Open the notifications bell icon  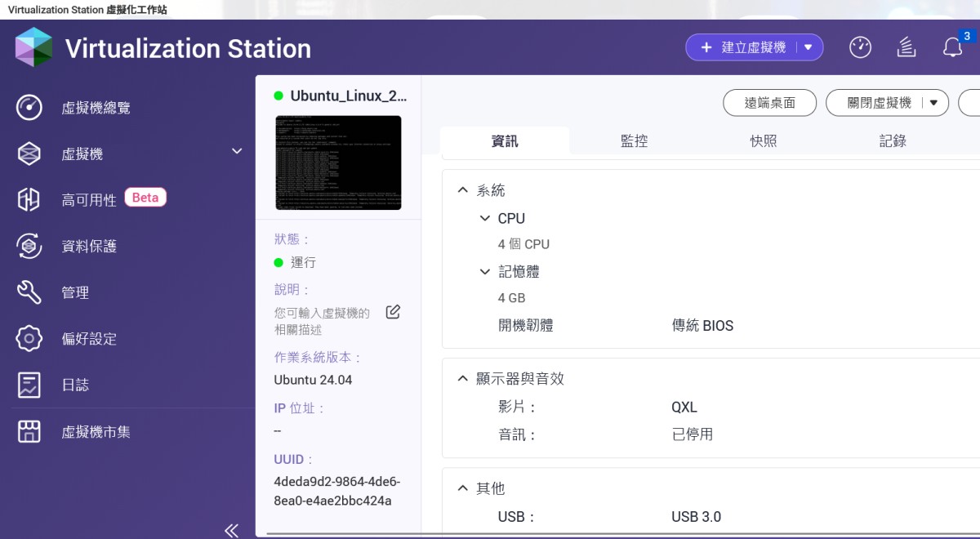(x=952, y=47)
